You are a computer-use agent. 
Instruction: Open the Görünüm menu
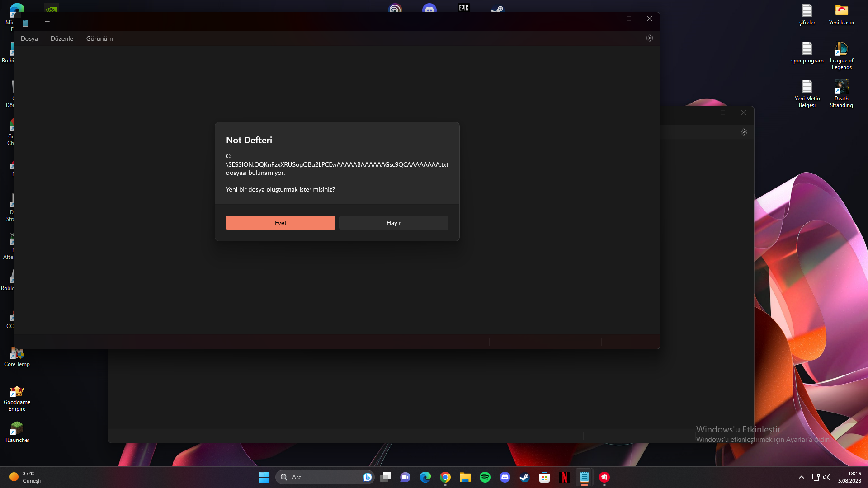[99, 38]
